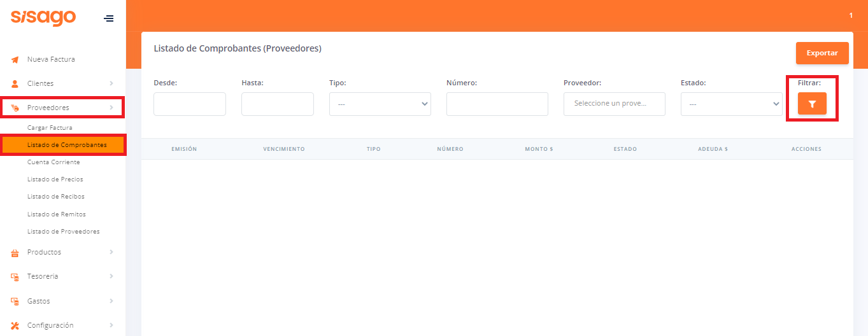Click the funnel filter icon button

pyautogui.click(x=812, y=104)
